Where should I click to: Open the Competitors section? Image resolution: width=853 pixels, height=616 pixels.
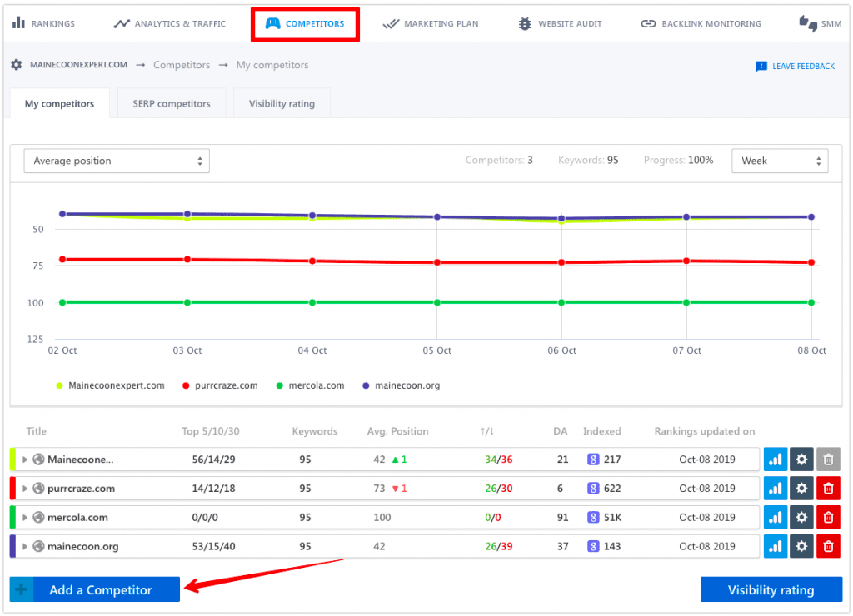[x=305, y=24]
